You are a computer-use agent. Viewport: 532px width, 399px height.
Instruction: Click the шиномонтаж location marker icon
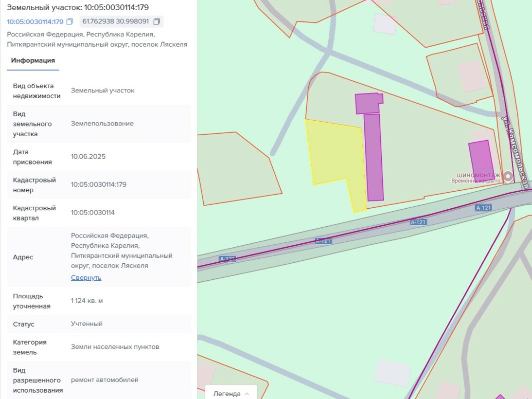508,177
